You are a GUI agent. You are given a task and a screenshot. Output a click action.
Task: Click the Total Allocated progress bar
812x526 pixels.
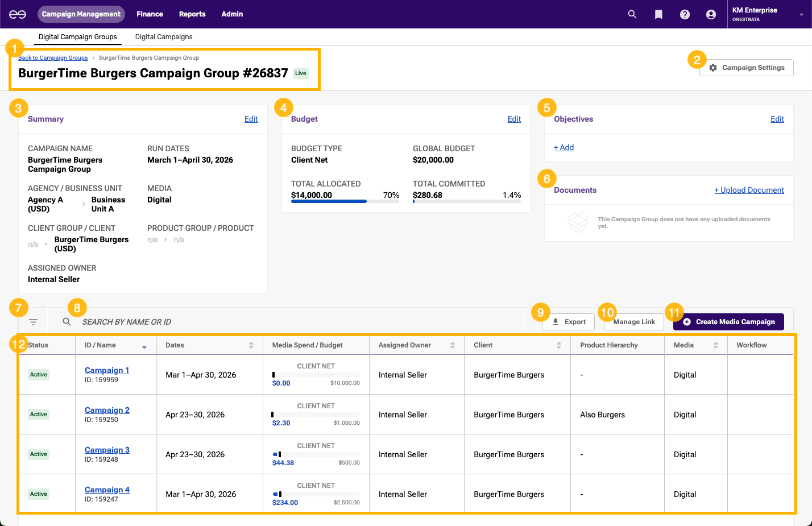pos(345,201)
